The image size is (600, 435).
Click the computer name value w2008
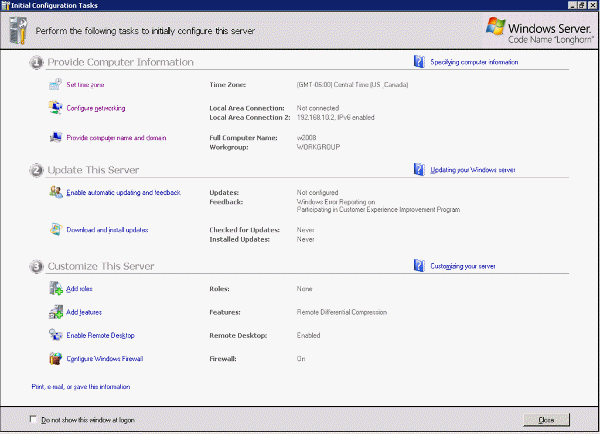click(307, 138)
